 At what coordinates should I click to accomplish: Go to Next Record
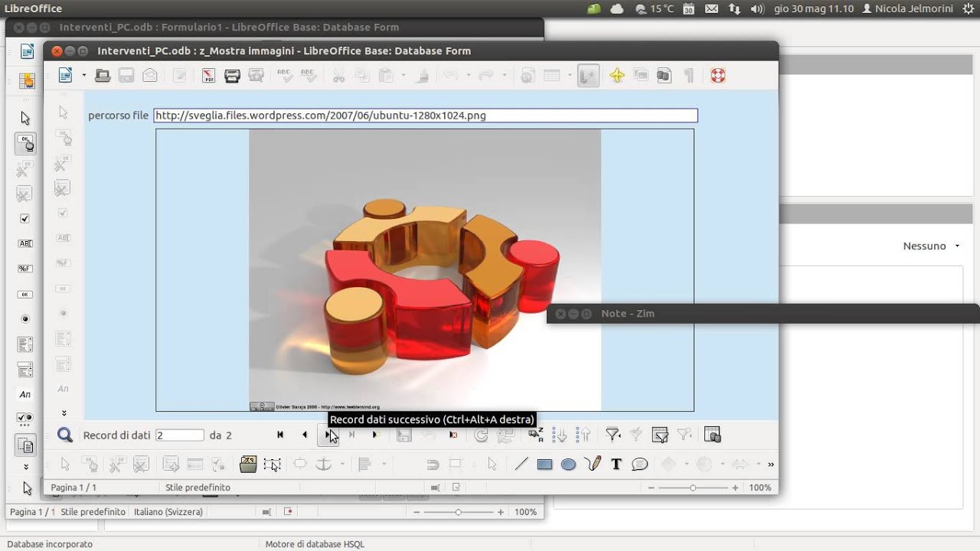click(x=328, y=435)
